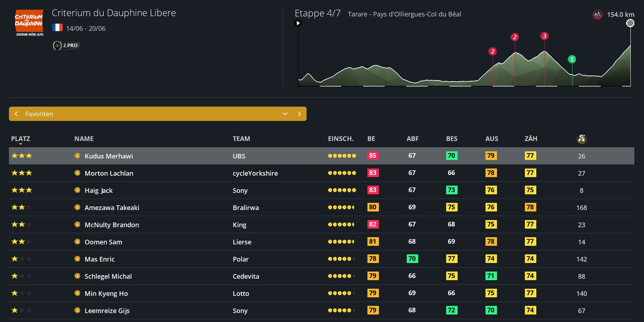Click the 2.PRO race class badge
This screenshot has width=644, height=322.
[67, 45]
